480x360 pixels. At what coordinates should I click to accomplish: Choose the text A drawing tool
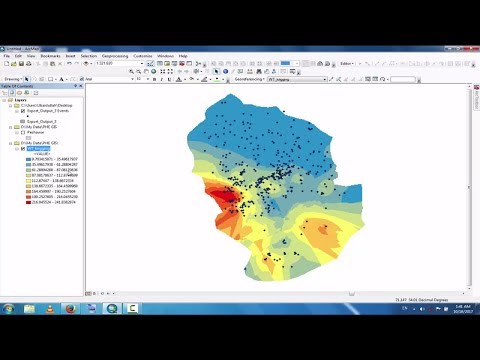pos(61,79)
